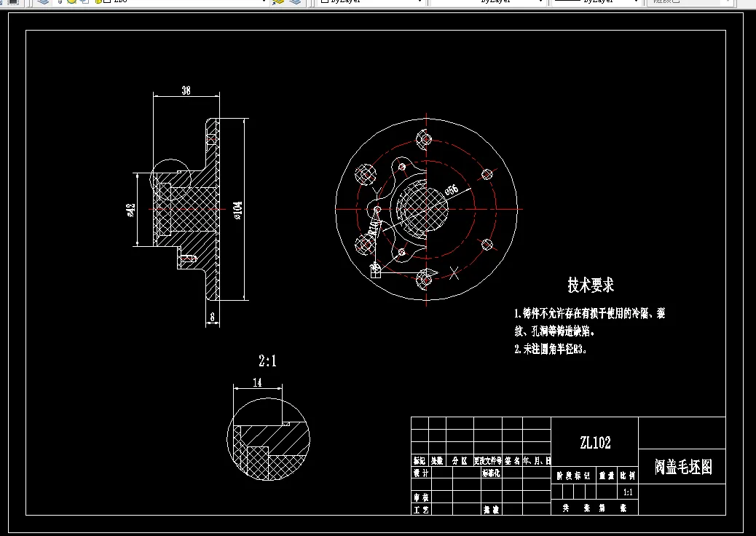
Task: Click the 审核 title block cell
Action: (420, 497)
